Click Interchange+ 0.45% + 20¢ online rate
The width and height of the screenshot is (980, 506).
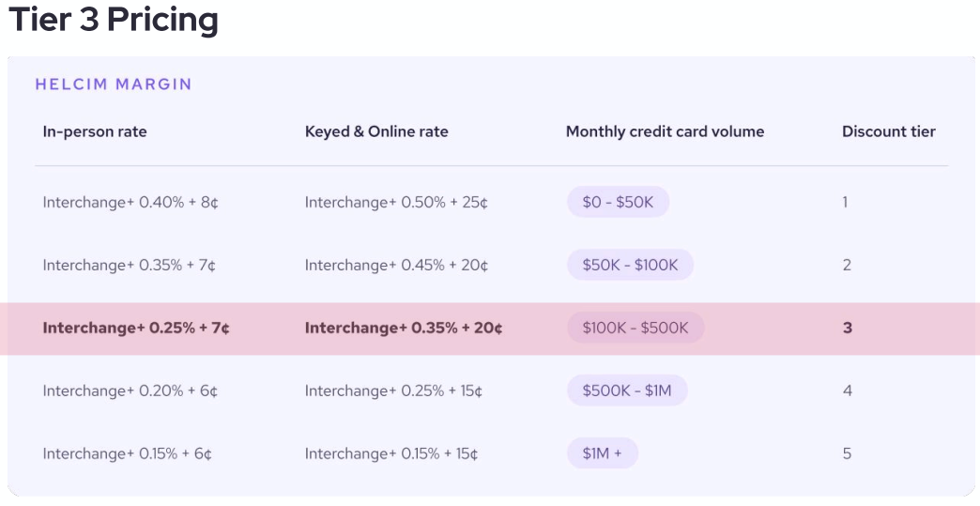396,266
